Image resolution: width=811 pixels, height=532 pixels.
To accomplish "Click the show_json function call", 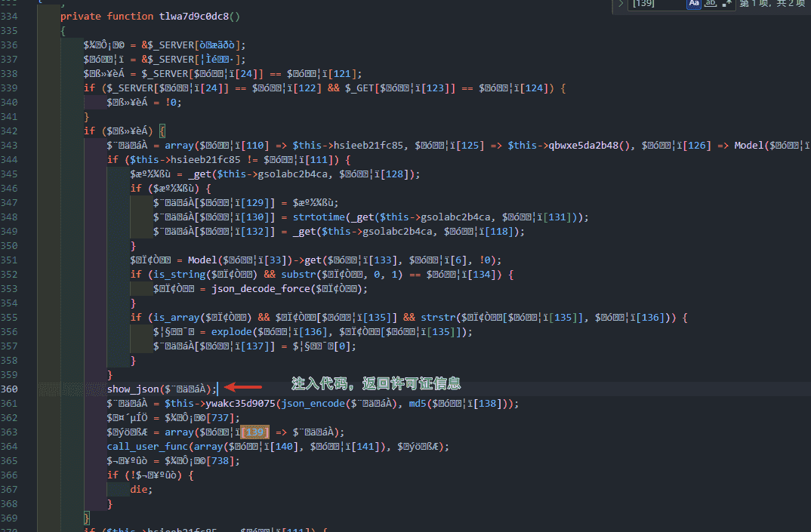I will 133,389.
